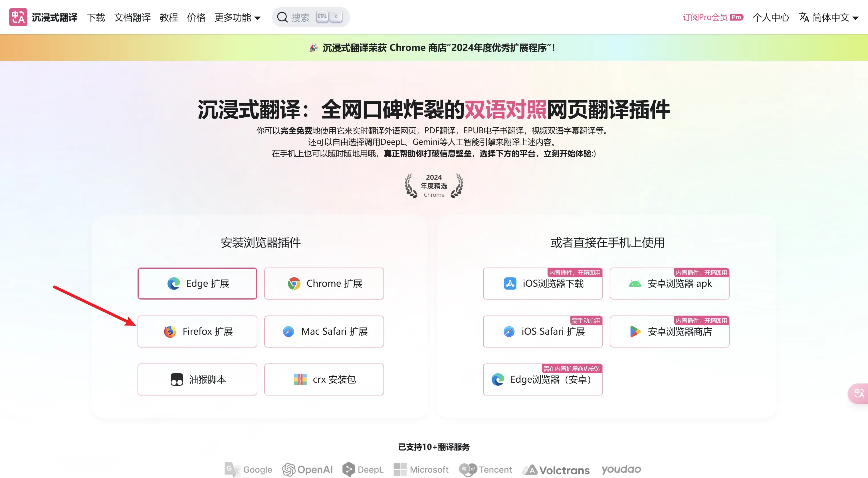868x478 pixels.
Task: Click the Edge浏览器（安卓）button
Action: pyautogui.click(x=542, y=379)
